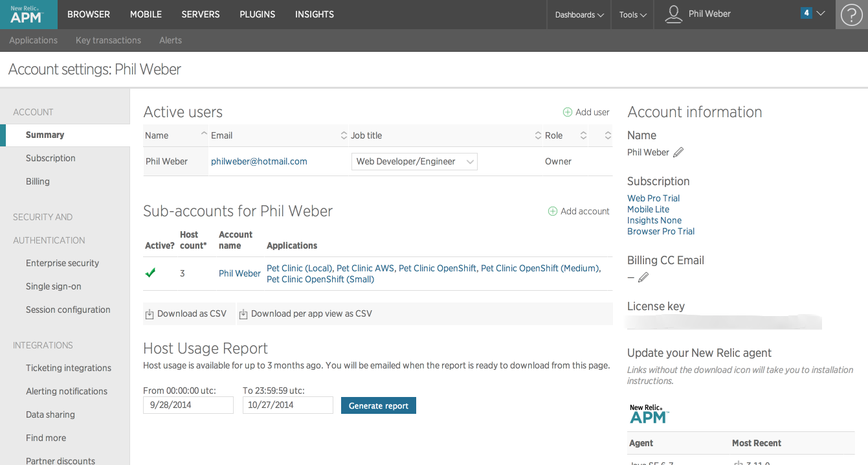Open Alerting notifications page
Screen dimensions: 868x465
coord(67,391)
